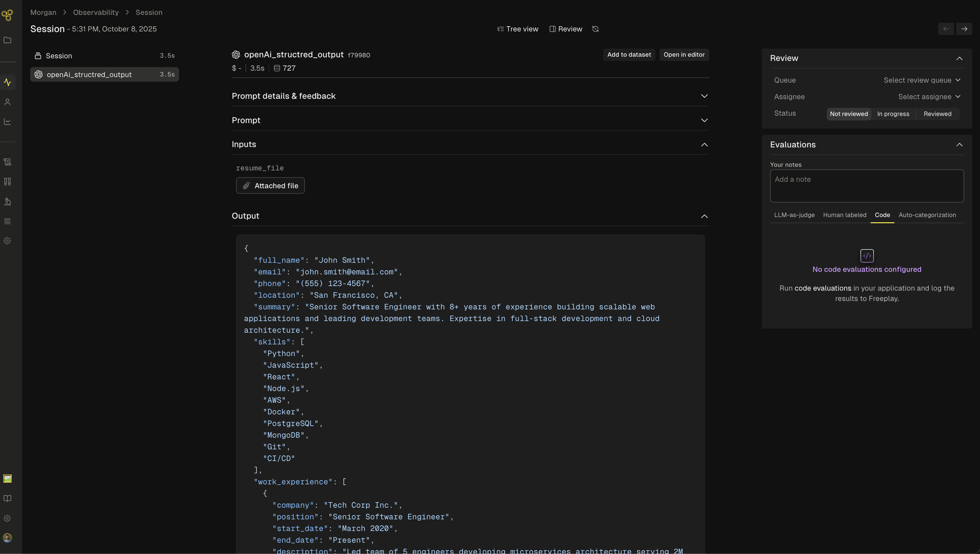Switch to Auto-categorization tab
The image size is (980, 554).
tap(927, 215)
